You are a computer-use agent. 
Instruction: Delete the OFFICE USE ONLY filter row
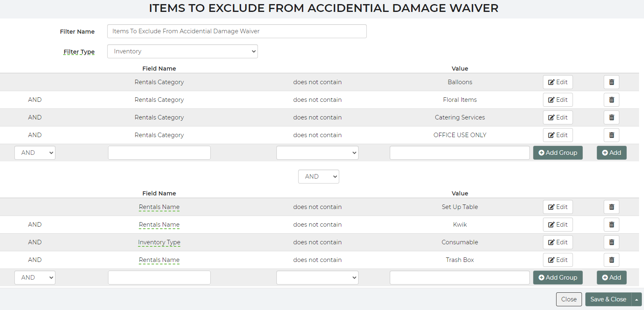611,135
